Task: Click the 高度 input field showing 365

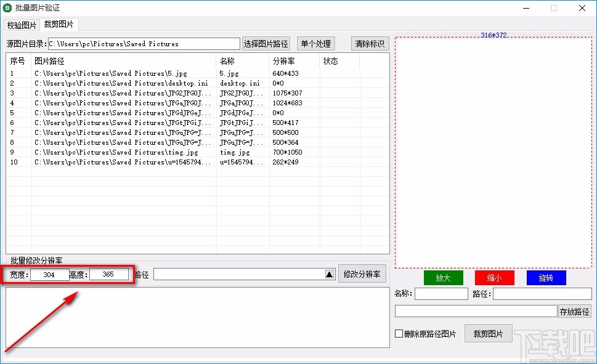Action: click(109, 274)
